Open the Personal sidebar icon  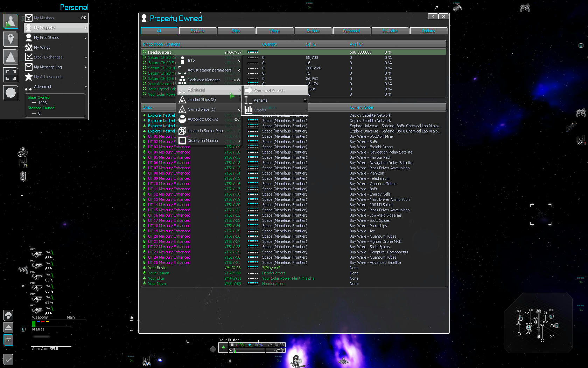click(x=10, y=21)
